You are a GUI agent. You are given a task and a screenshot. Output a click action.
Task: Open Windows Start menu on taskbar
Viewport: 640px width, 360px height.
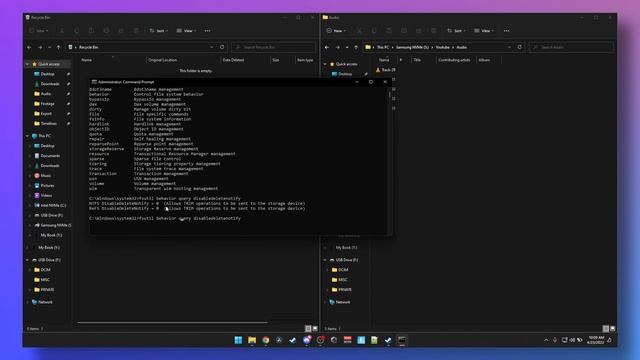pos(238,340)
